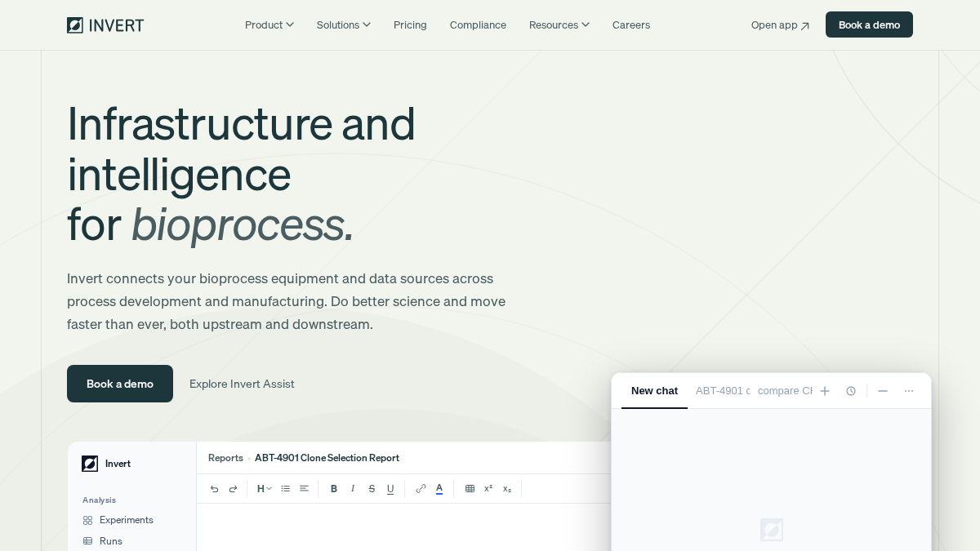
Task: Click the Open app link
Action: point(781,24)
